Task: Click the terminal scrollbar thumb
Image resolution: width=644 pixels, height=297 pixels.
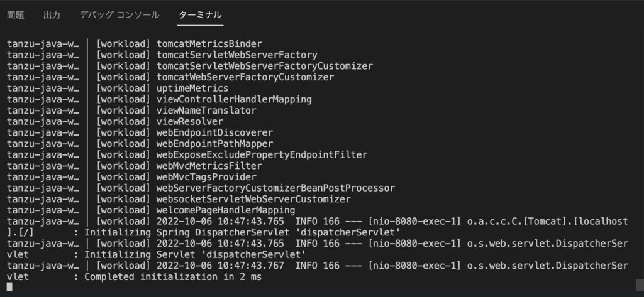Action: (x=639, y=282)
